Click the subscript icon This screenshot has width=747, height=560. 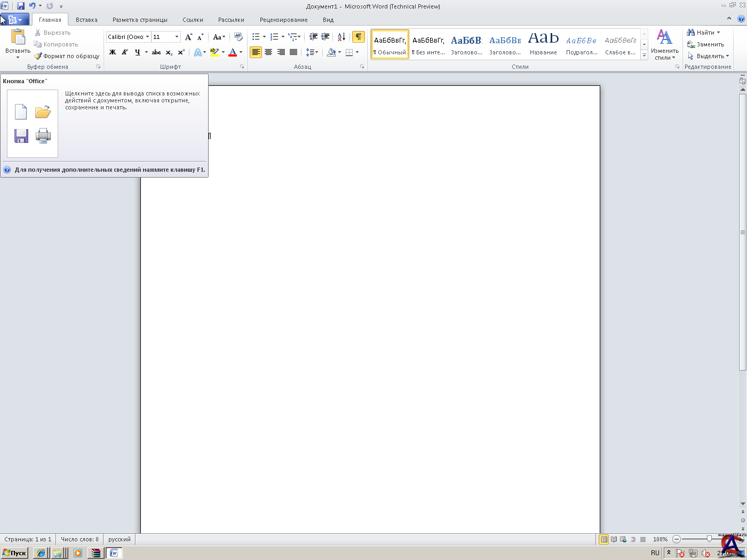coord(169,52)
